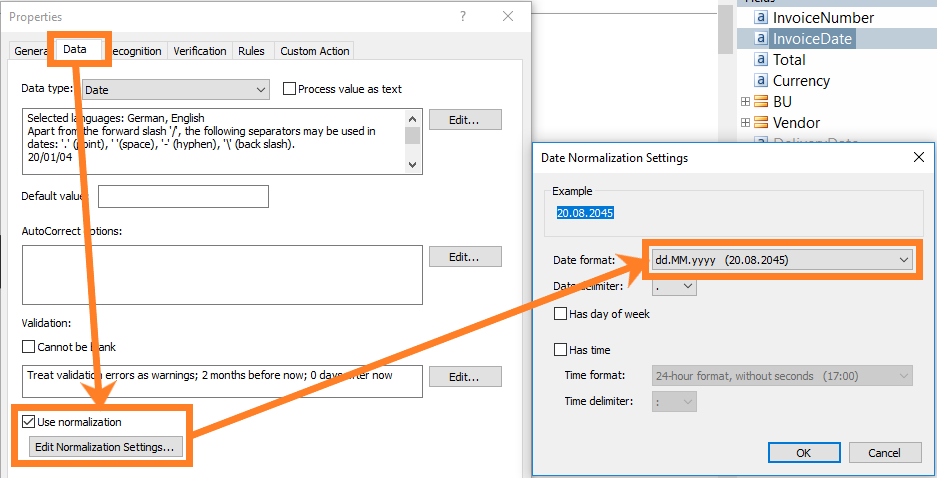The image size is (937, 478).
Task: Select Total in the fields tree
Action: [x=789, y=60]
